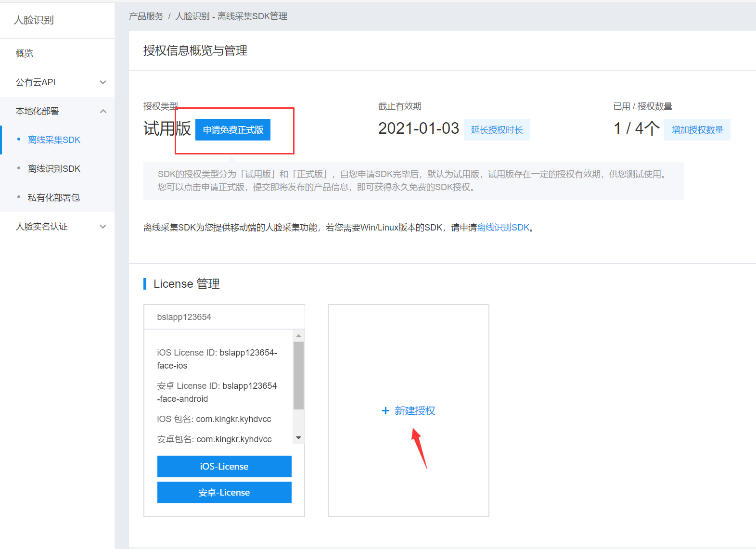Click the 授权信息概览与管理 page heading
Screen dimensions: 756x549
point(195,51)
